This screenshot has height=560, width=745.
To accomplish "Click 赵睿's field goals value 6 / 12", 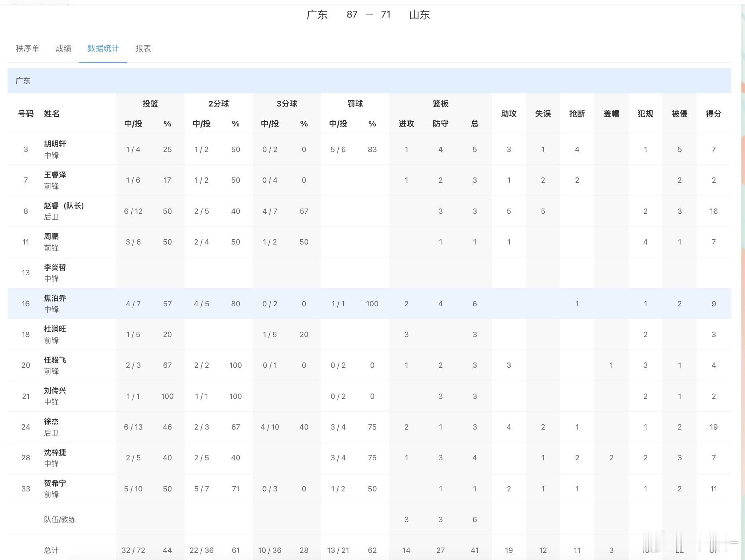I will (x=133, y=211).
